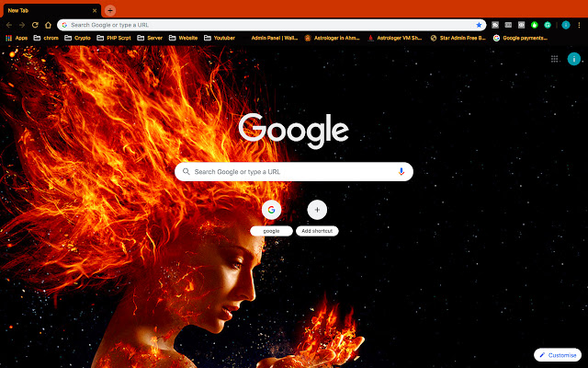Click the Google logo

pos(294,131)
